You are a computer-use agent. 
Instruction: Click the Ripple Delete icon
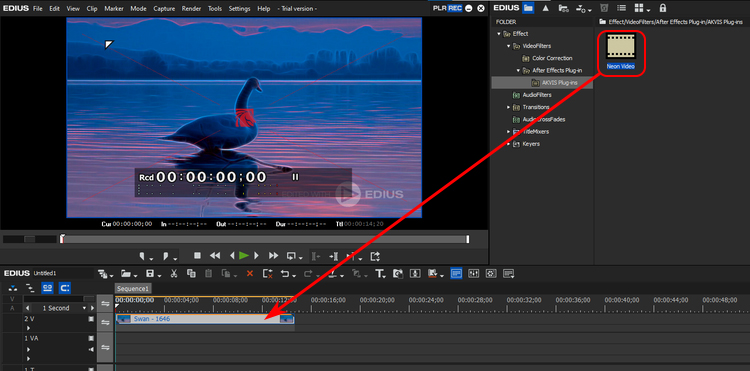268,273
